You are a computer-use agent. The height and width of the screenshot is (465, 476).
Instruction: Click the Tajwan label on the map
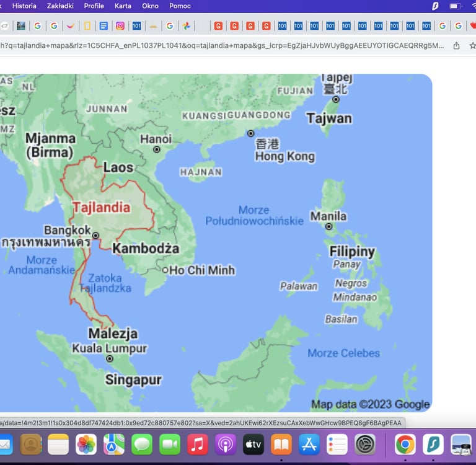[329, 118]
